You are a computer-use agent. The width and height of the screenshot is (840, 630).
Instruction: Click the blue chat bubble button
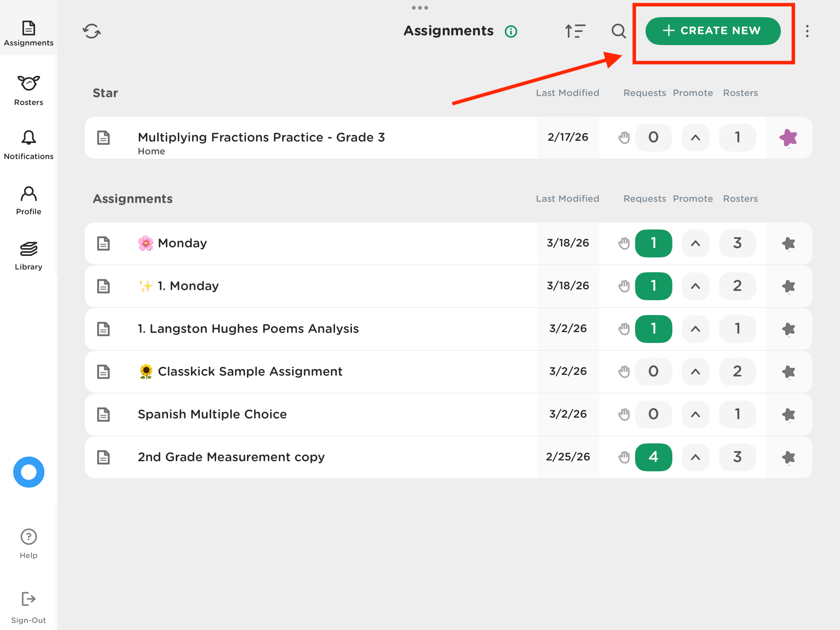point(28,472)
